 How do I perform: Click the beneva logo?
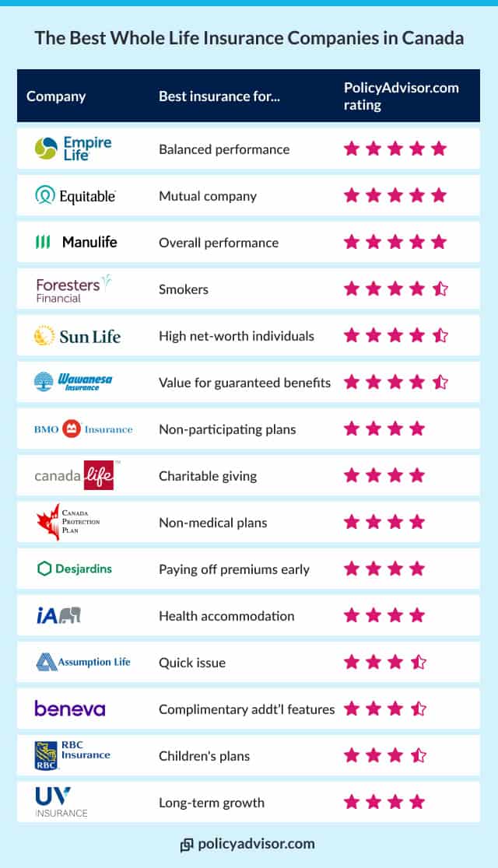tap(70, 709)
